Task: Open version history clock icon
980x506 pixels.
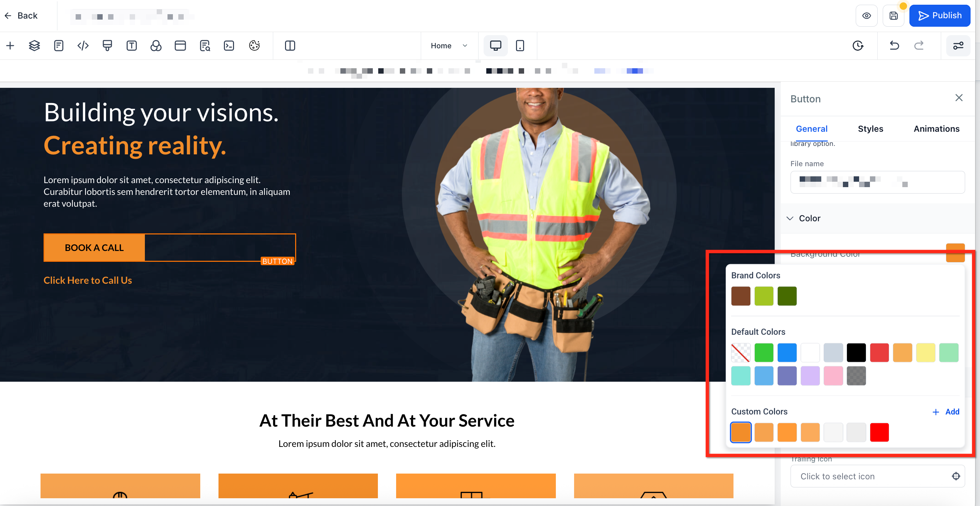Action: 857,46
